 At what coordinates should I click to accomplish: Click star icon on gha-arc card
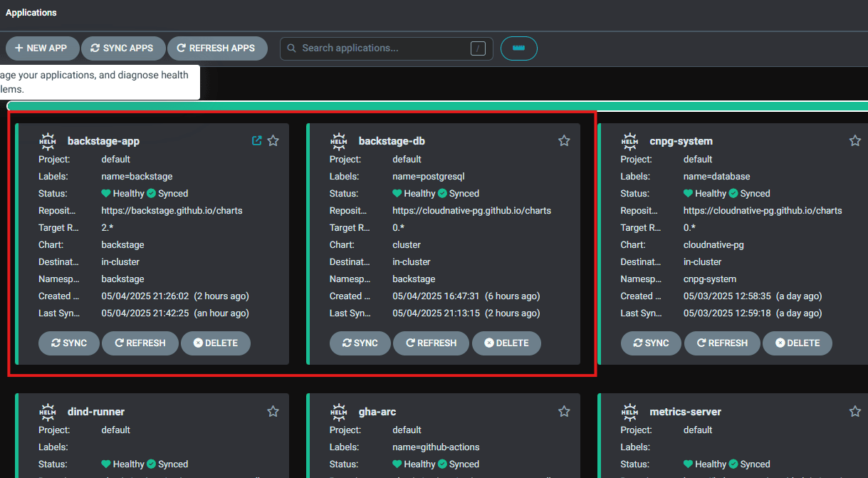point(564,412)
